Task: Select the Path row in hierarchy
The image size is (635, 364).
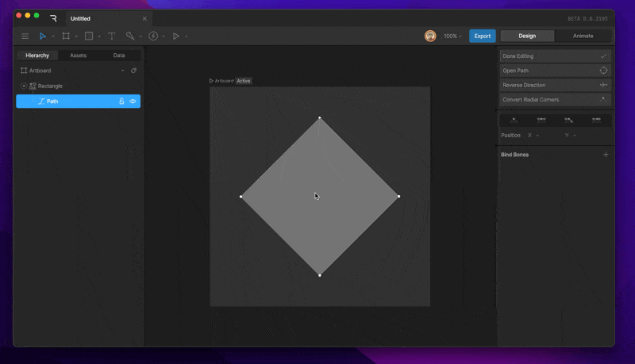Action: pyautogui.click(x=78, y=102)
